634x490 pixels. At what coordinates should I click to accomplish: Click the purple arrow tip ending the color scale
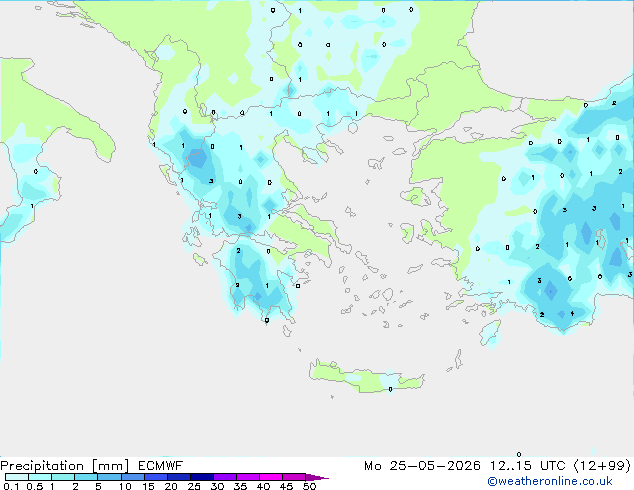(x=317, y=477)
